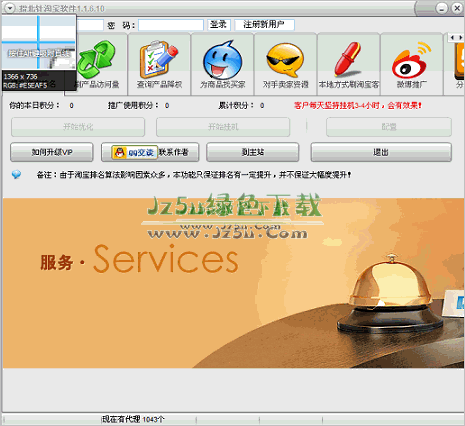Viewport: 465px width, 426px height.
Task: Click the 你的本日积分 label
Action: (x=35, y=106)
